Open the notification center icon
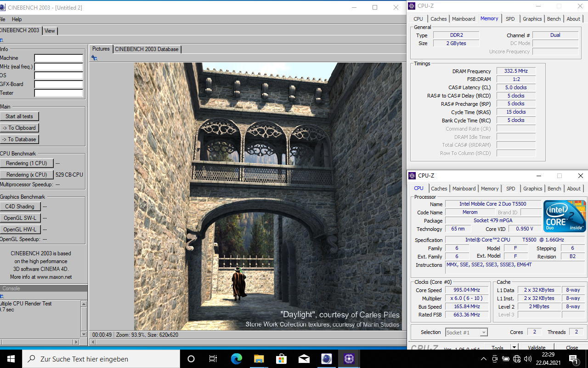Image resolution: width=588 pixels, height=368 pixels. click(x=573, y=359)
